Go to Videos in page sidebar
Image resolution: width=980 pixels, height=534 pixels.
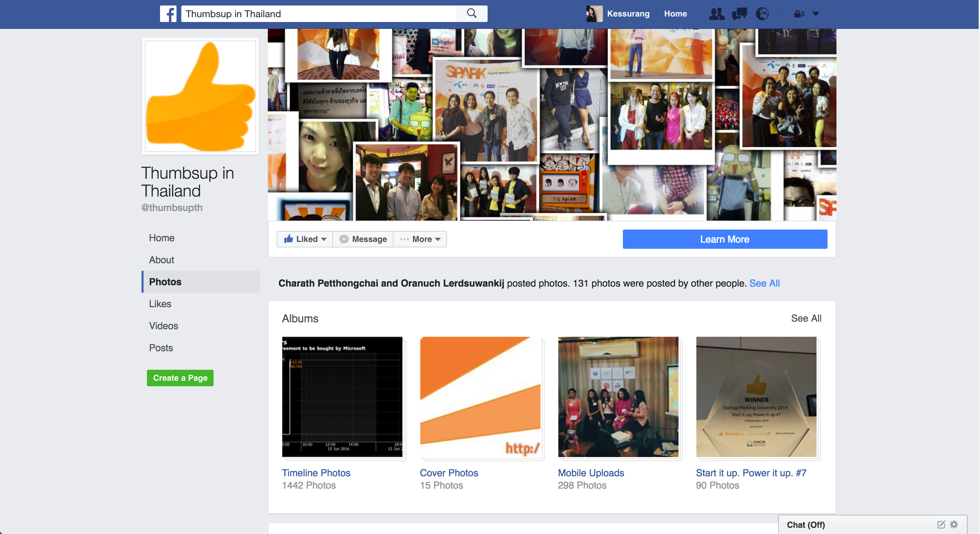pyautogui.click(x=163, y=326)
